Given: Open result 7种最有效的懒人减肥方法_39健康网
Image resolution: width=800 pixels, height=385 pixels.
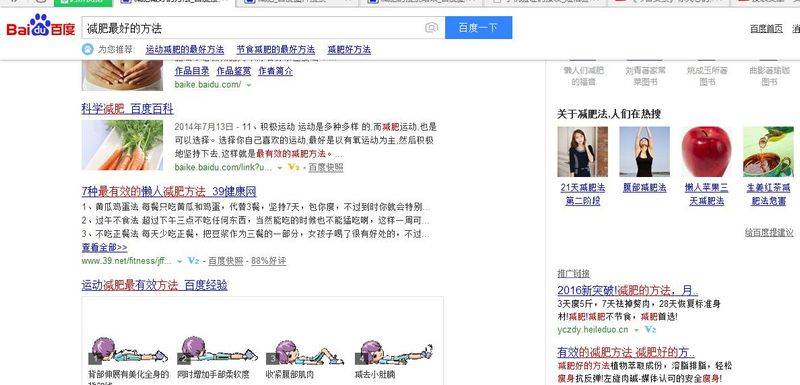Looking at the screenshot, I should pyautogui.click(x=169, y=192).
